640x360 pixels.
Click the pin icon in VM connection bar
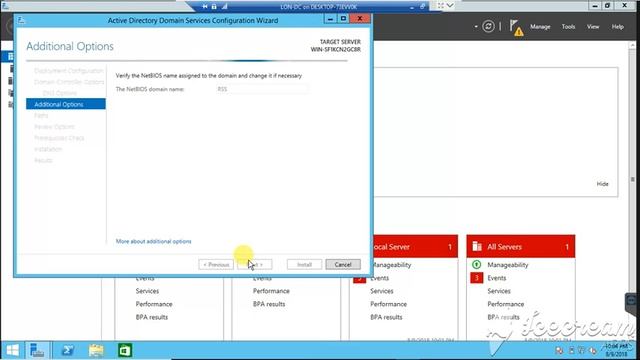[204, 7]
